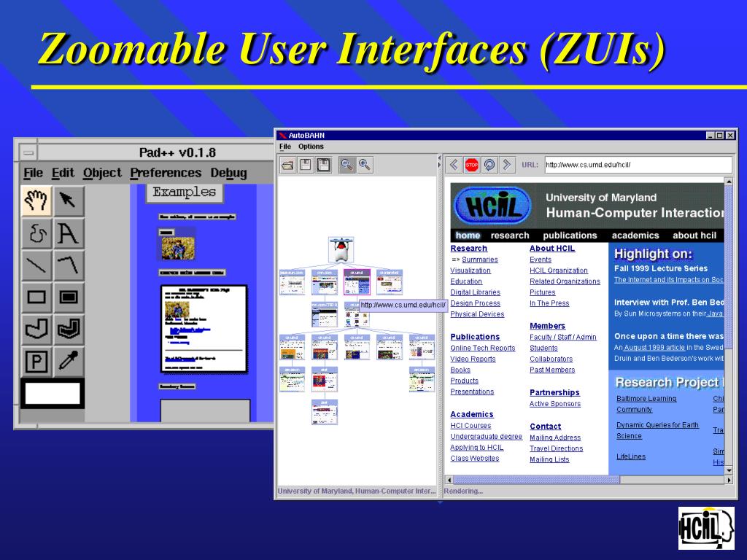Open the AutoBAHN Options menu
The image size is (747, 560).
(x=311, y=147)
